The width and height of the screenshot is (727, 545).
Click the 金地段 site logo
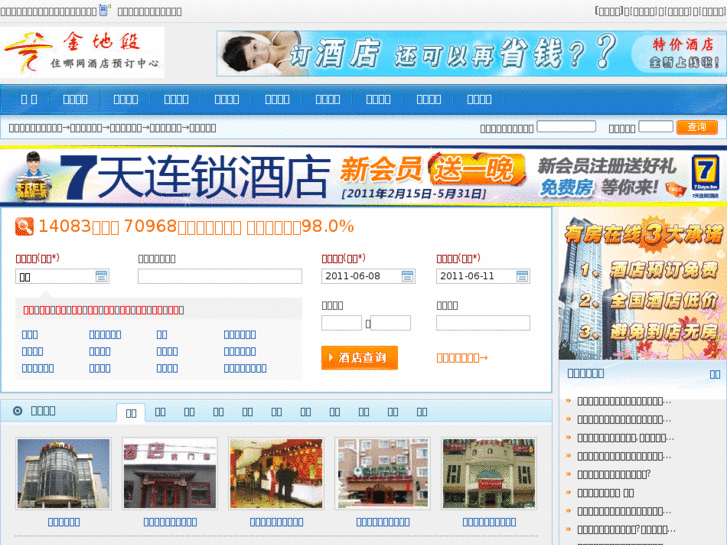coord(82,52)
